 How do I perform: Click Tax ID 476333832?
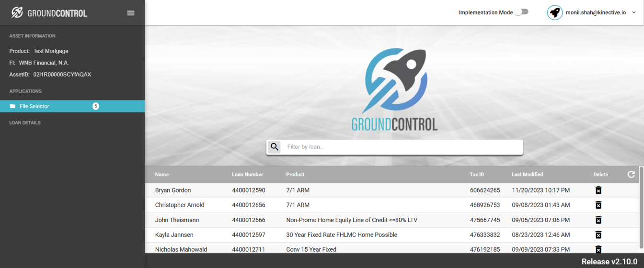pyautogui.click(x=485, y=235)
